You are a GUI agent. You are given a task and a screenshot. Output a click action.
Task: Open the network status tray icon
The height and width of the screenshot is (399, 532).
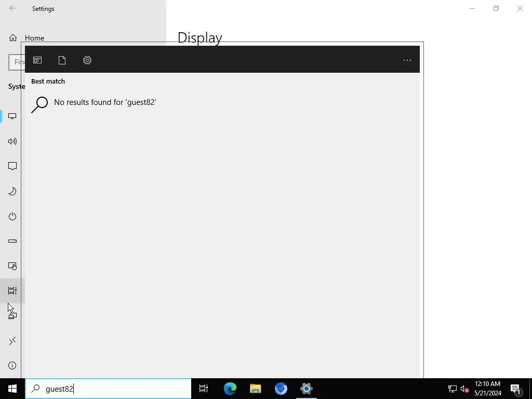pos(453,389)
